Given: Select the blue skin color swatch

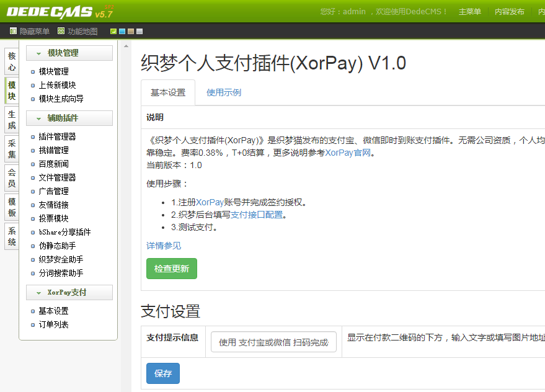Looking at the screenshot, I should [x=122, y=32].
